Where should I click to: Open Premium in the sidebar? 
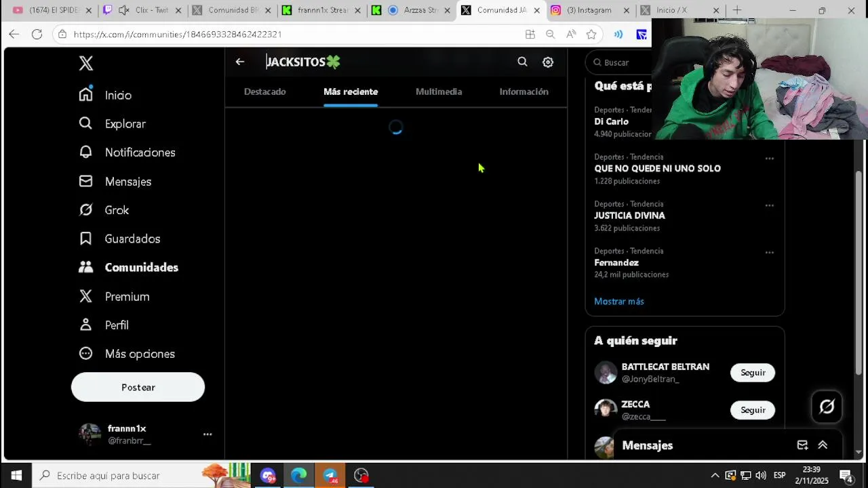(114, 297)
